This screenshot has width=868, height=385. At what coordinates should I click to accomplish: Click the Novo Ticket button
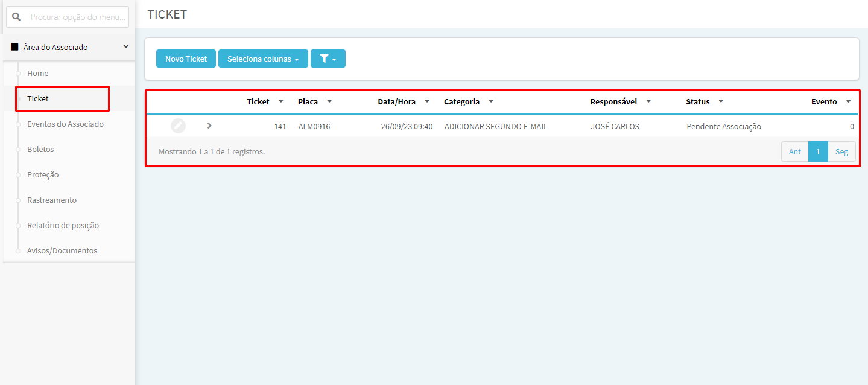point(186,59)
